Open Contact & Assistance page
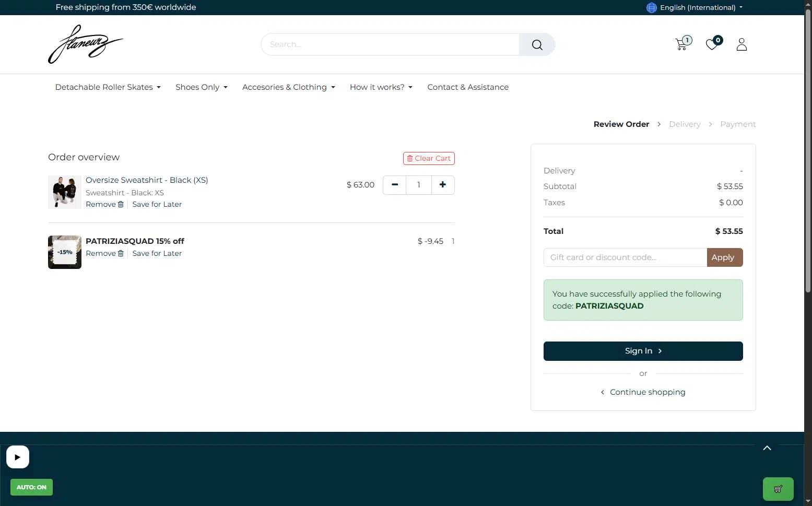Screen dimensions: 812x506 point(468,87)
